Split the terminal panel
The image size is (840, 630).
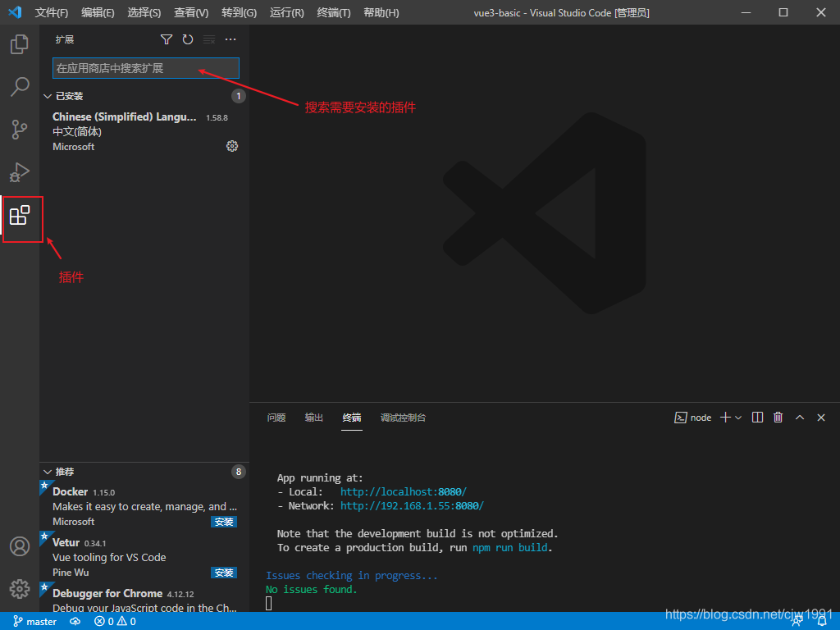pos(757,418)
